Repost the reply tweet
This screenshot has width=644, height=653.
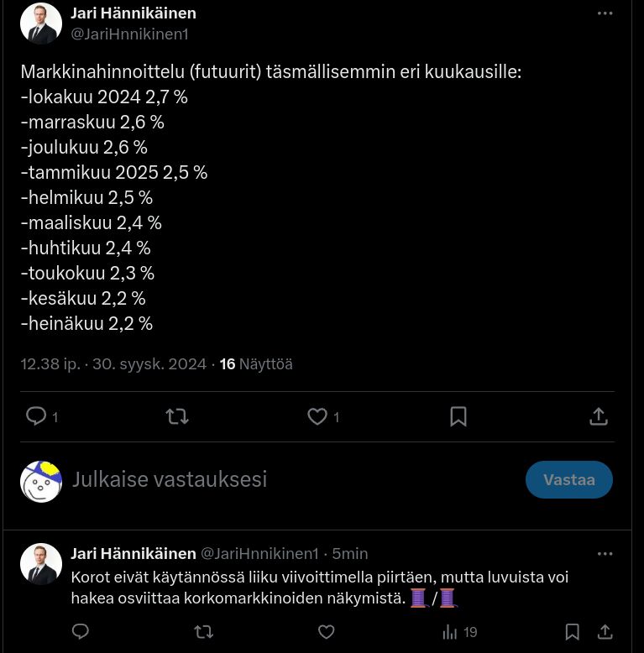(204, 632)
